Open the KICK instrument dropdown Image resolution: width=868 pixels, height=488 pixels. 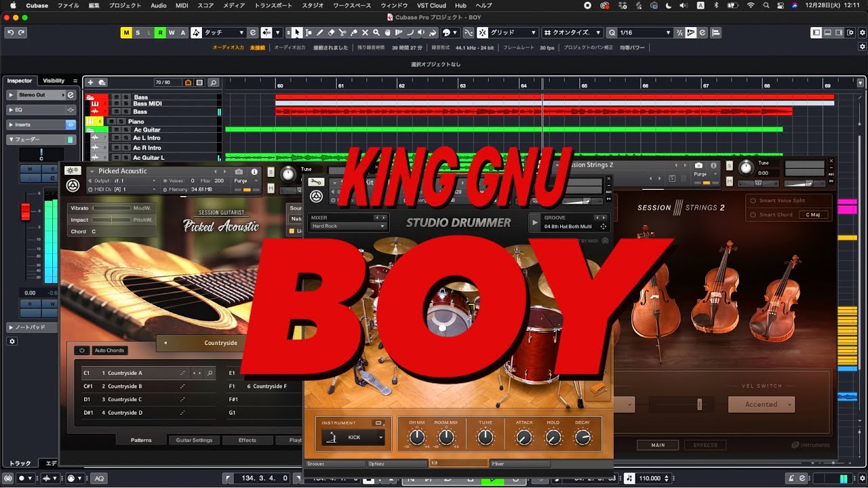[x=353, y=438]
